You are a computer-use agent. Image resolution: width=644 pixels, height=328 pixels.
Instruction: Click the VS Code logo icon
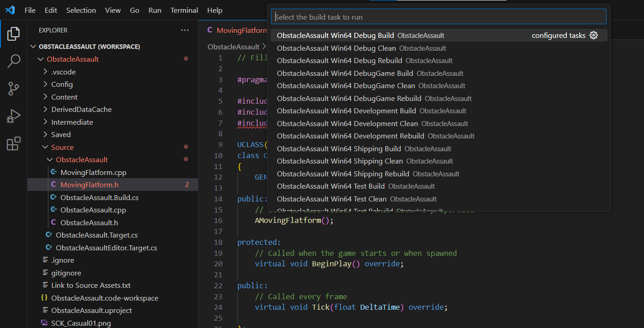click(x=10, y=10)
